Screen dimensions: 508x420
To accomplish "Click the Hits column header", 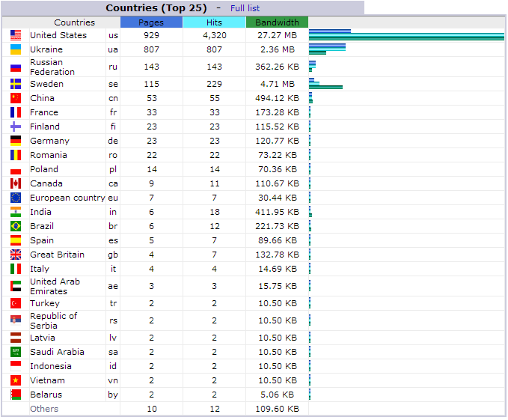I will coord(214,22).
